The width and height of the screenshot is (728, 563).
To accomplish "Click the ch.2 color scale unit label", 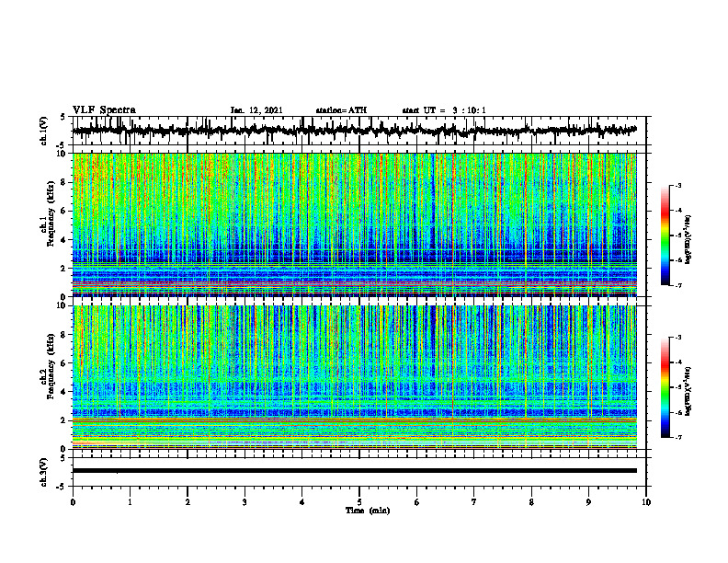I will click(x=688, y=390).
